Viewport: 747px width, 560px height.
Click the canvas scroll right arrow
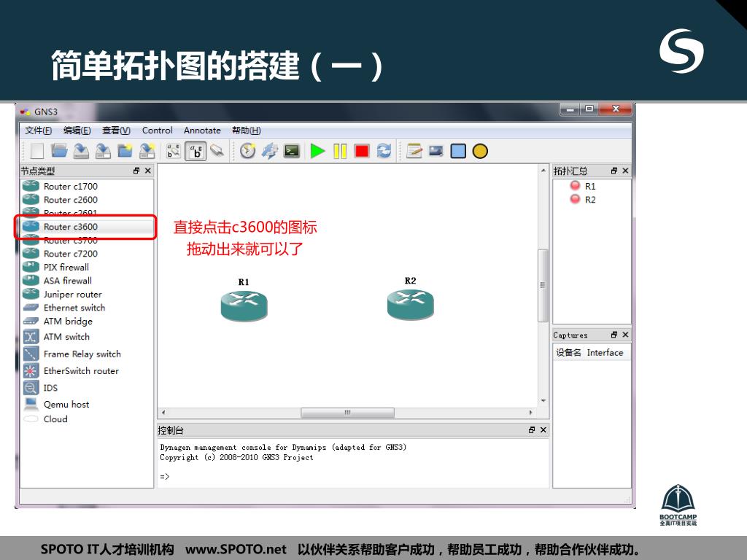(x=531, y=413)
